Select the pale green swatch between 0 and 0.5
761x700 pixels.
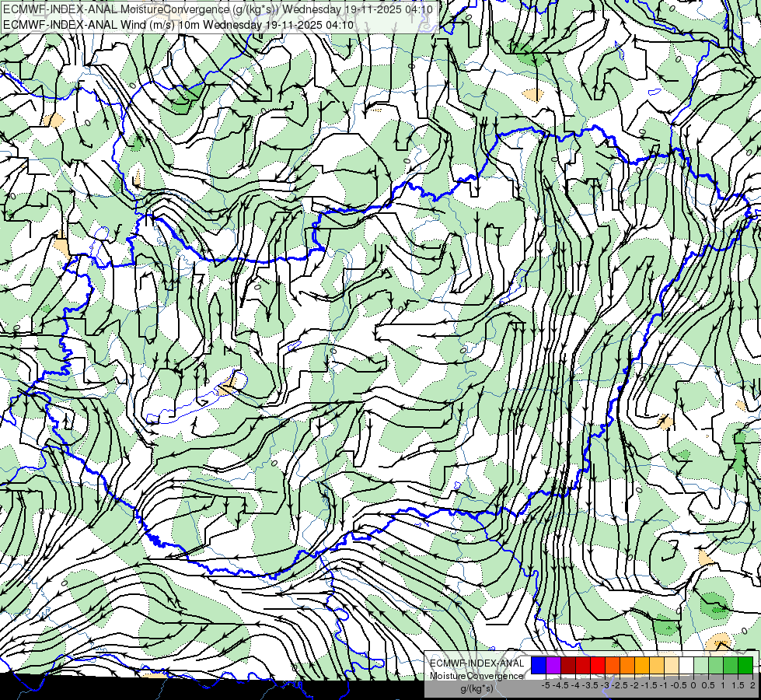click(701, 665)
